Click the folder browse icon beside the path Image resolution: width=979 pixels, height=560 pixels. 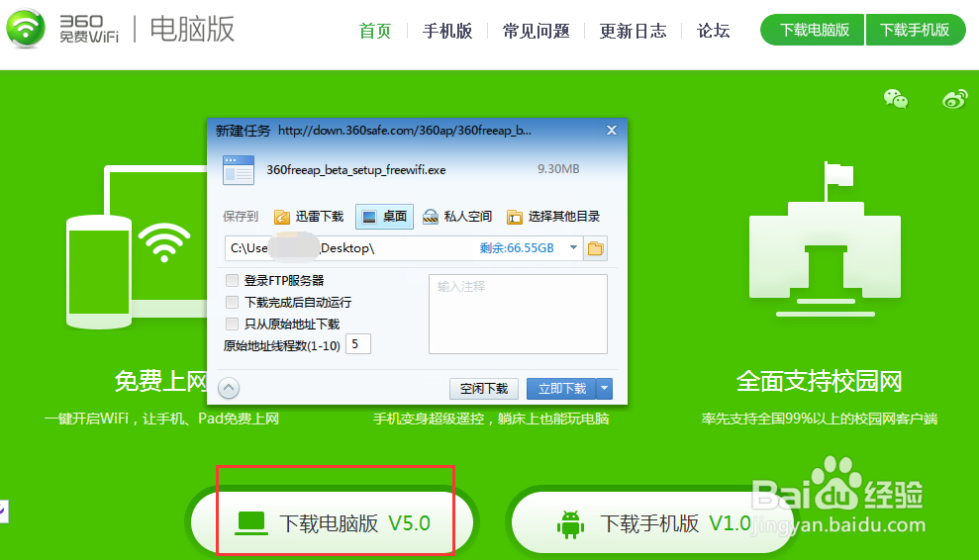(596, 248)
